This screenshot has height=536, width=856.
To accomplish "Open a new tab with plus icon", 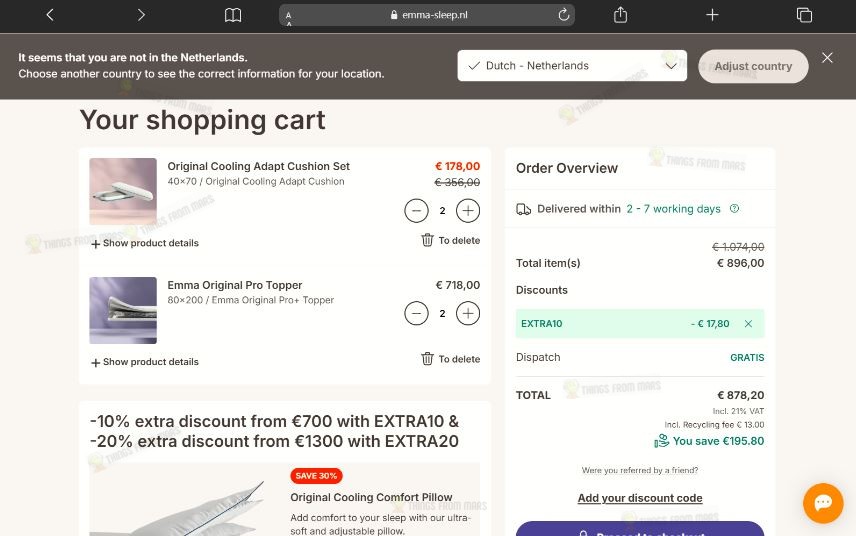I will pos(712,15).
